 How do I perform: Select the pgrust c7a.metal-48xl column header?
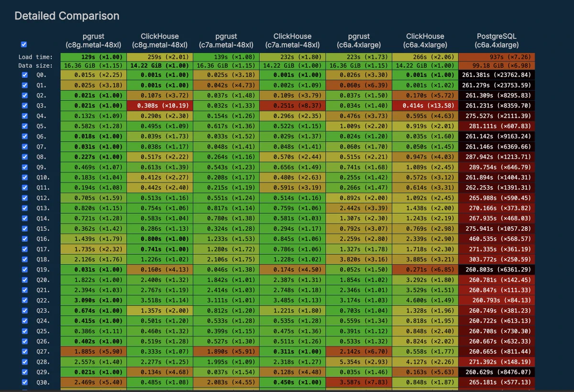pos(226,41)
